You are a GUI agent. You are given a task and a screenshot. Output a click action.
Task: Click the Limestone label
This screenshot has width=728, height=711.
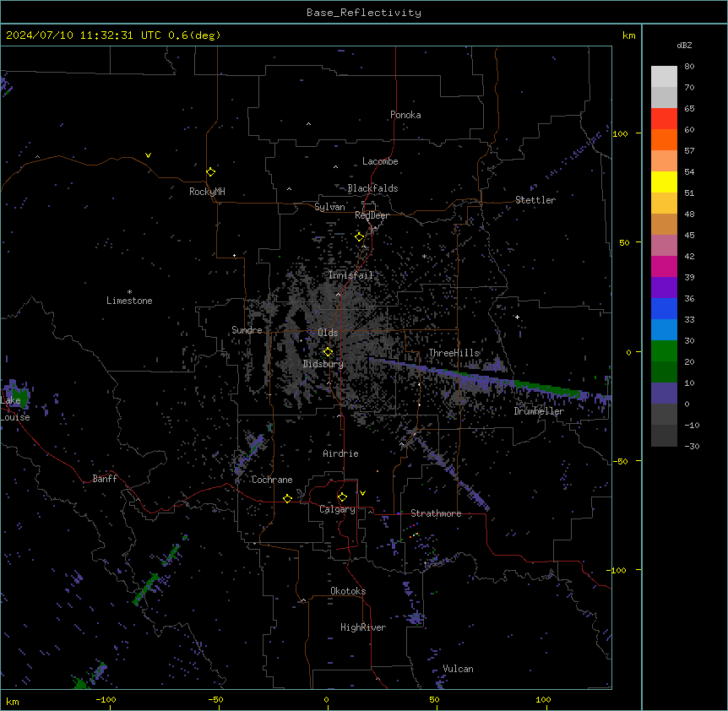click(129, 301)
